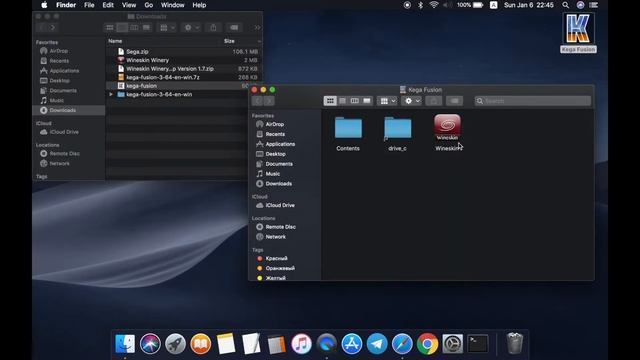Open Google Chrome from the Dock
This screenshot has height=360, width=640.
click(x=427, y=344)
